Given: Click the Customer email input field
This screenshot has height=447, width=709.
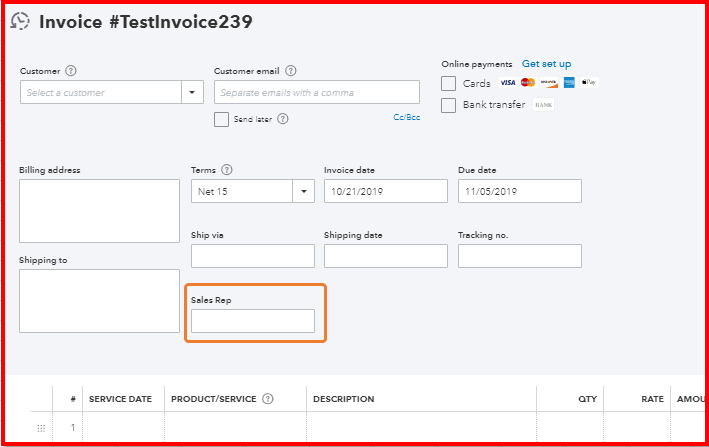Looking at the screenshot, I should 317,92.
